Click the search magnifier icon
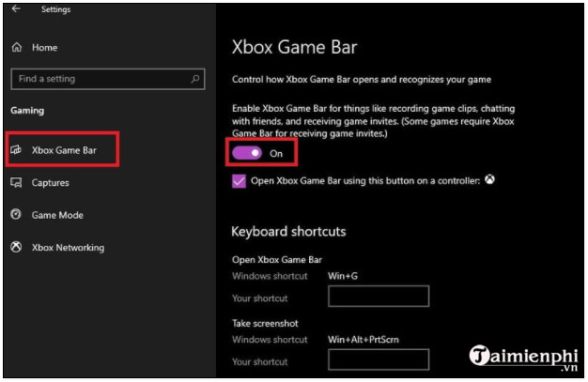588x382 pixels. tap(195, 79)
